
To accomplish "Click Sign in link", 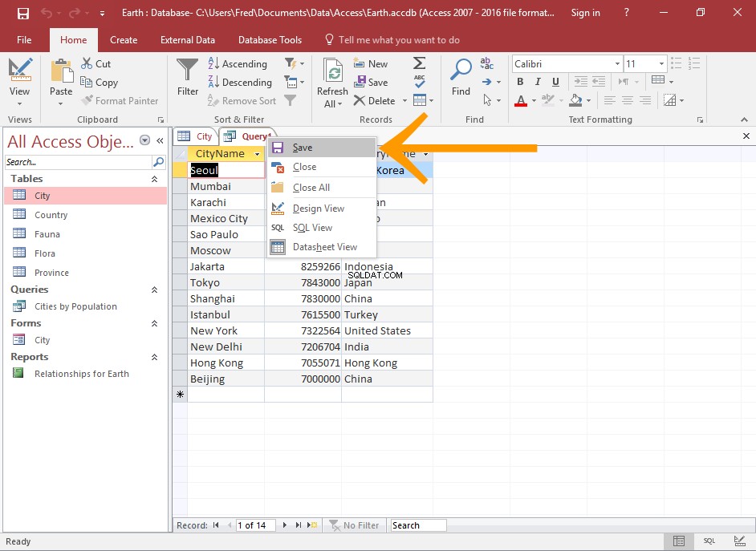I will [585, 13].
